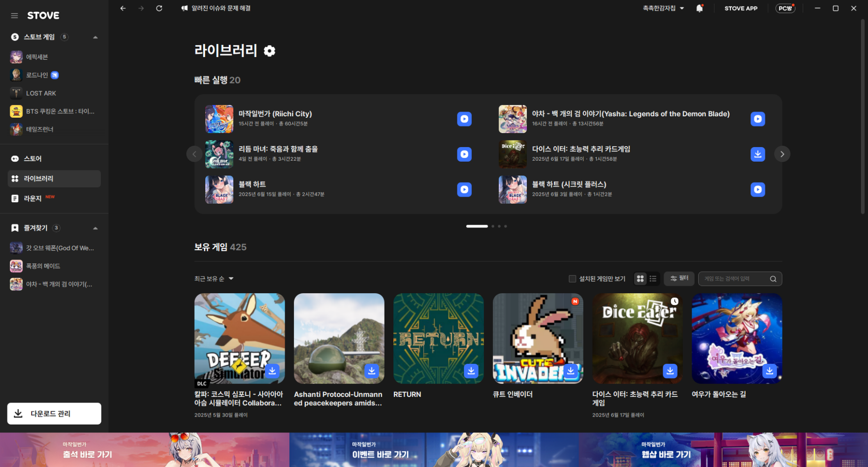
Task: Click 이벤트 바로 가기 banner
Action: point(434,450)
